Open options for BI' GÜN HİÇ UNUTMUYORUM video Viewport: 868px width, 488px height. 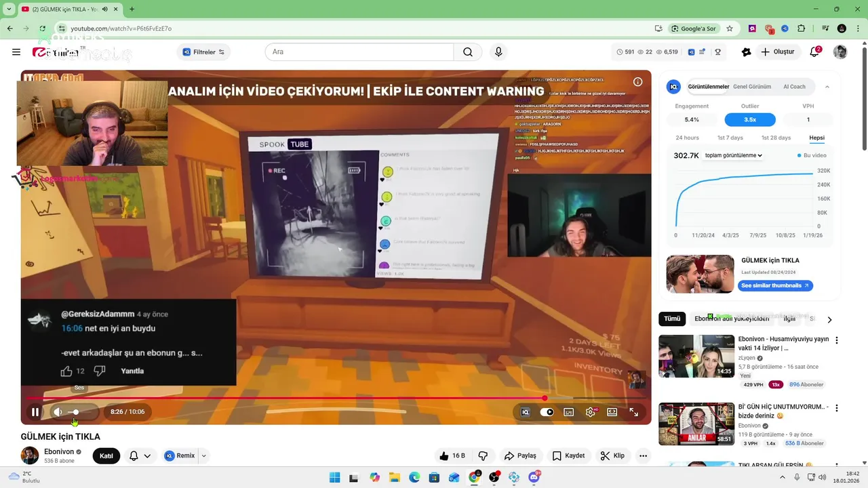coord(836,408)
